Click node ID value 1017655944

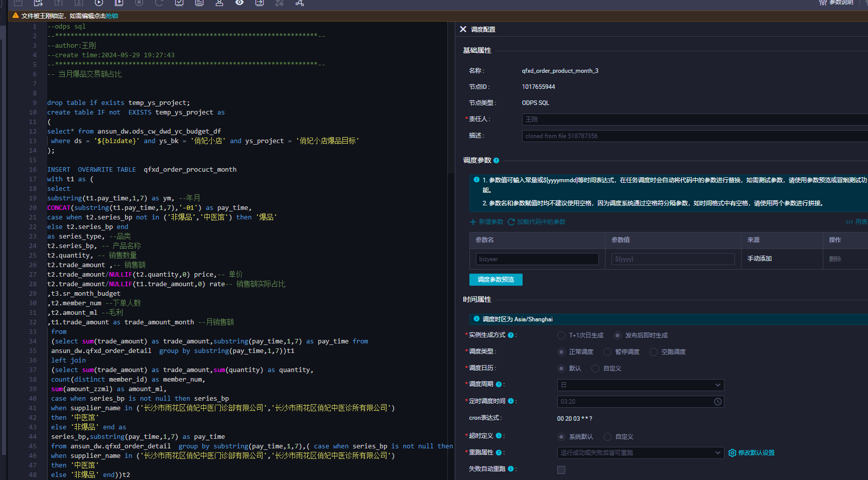tap(538, 87)
